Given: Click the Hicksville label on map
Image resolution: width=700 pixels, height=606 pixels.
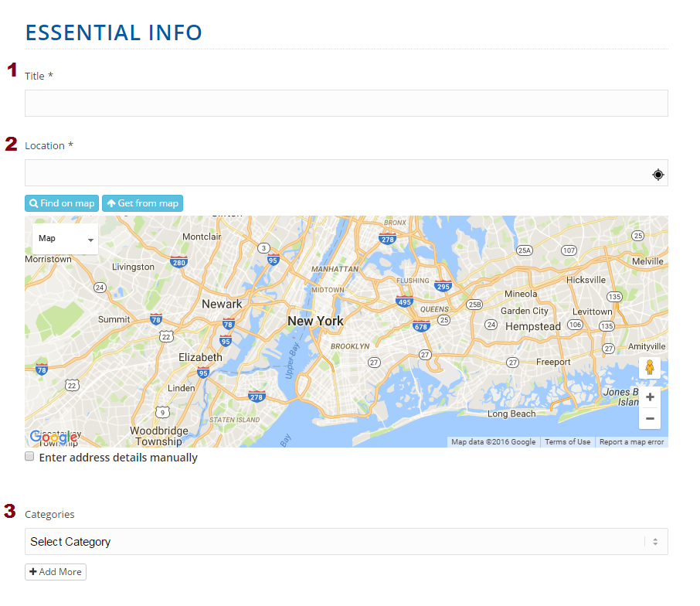Looking at the screenshot, I should 586,280.
